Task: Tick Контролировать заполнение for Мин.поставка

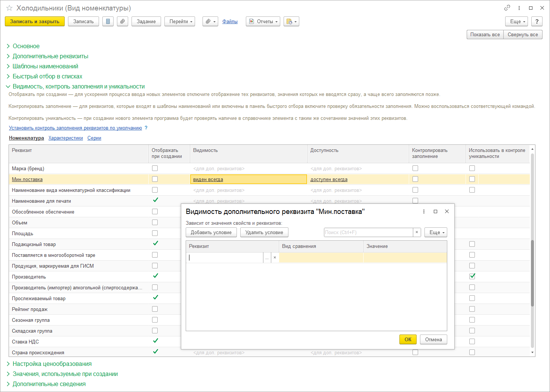Action: pos(415,179)
